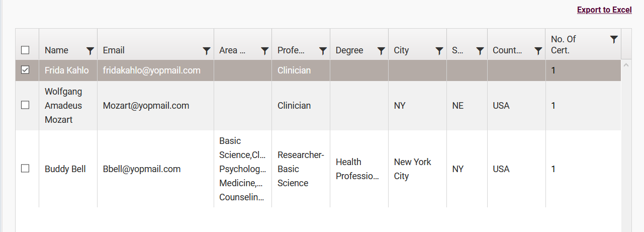Open the Email column filter icon
Viewport: 644px width, 232px height.
click(207, 50)
